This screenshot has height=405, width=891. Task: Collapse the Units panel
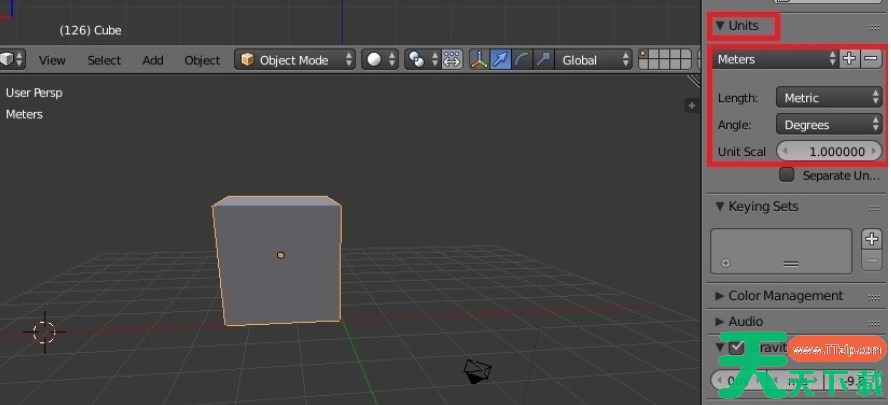(x=720, y=26)
